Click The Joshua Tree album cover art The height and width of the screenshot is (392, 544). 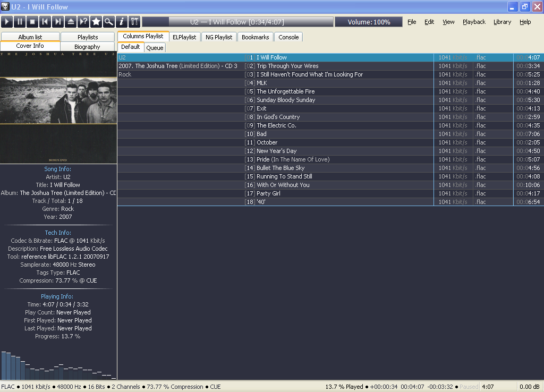click(x=58, y=107)
